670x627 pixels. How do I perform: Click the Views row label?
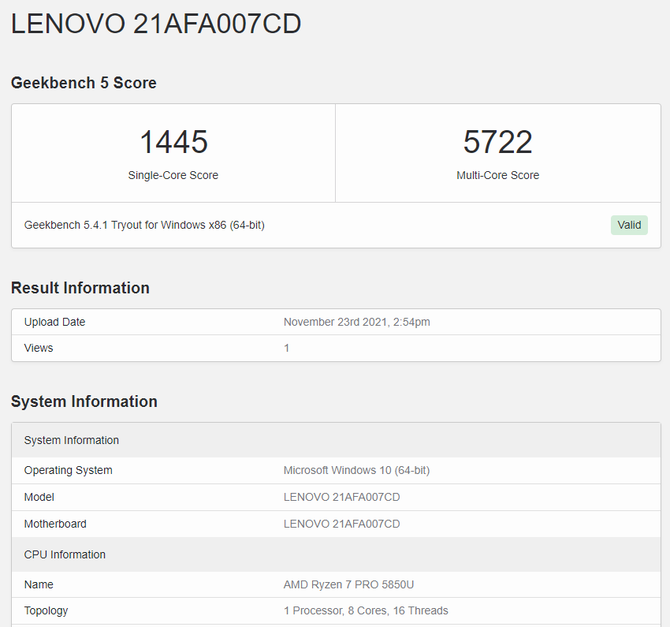[39, 348]
